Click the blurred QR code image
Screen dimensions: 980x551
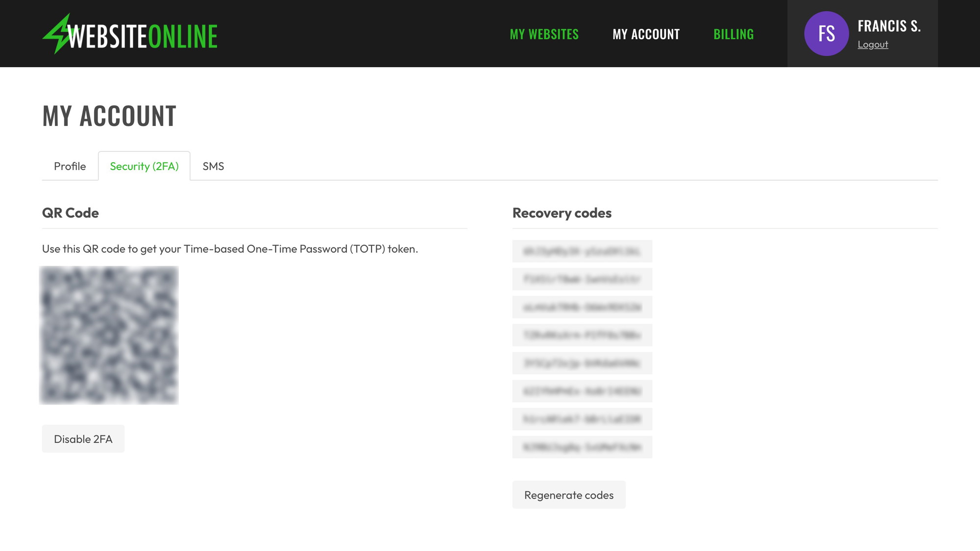point(109,335)
